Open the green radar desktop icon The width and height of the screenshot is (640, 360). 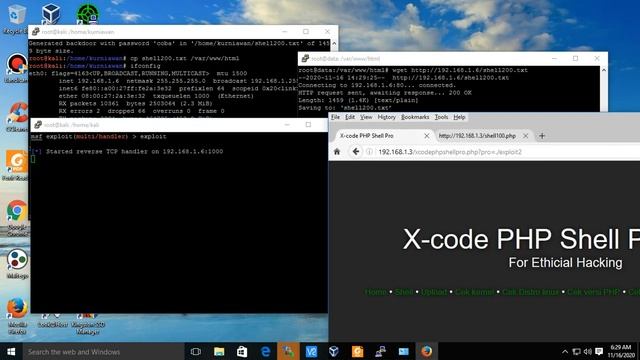[x=87, y=14]
